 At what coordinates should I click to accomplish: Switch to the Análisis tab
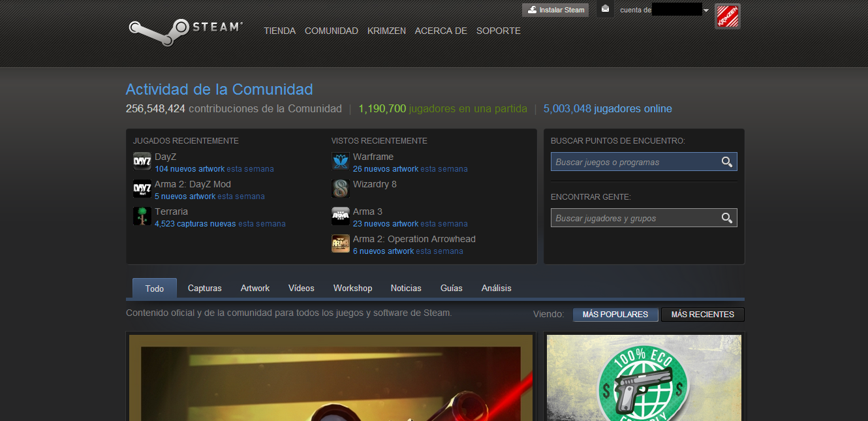pyautogui.click(x=497, y=288)
